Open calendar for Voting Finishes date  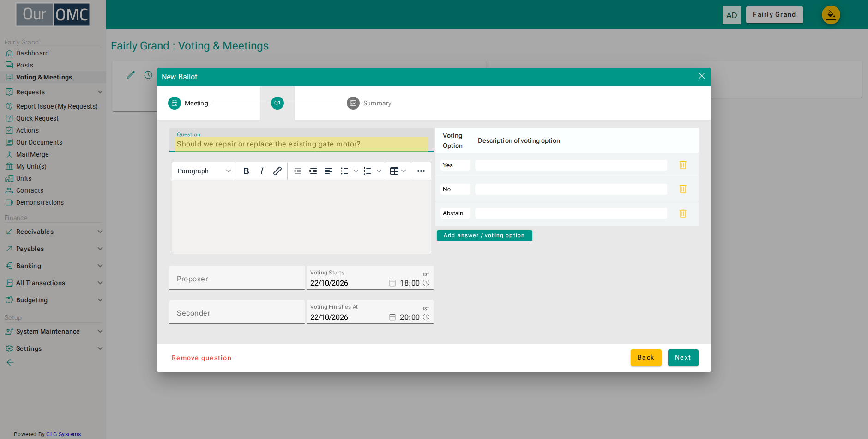(x=392, y=317)
